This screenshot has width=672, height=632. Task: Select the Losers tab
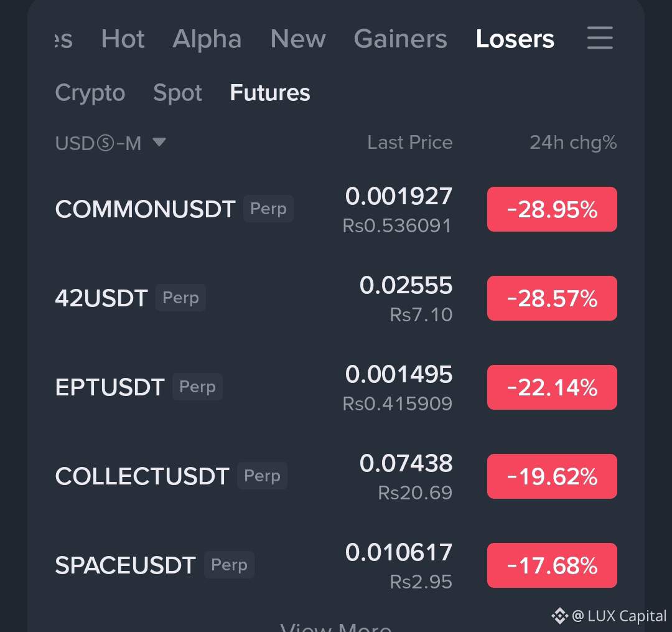click(x=515, y=39)
